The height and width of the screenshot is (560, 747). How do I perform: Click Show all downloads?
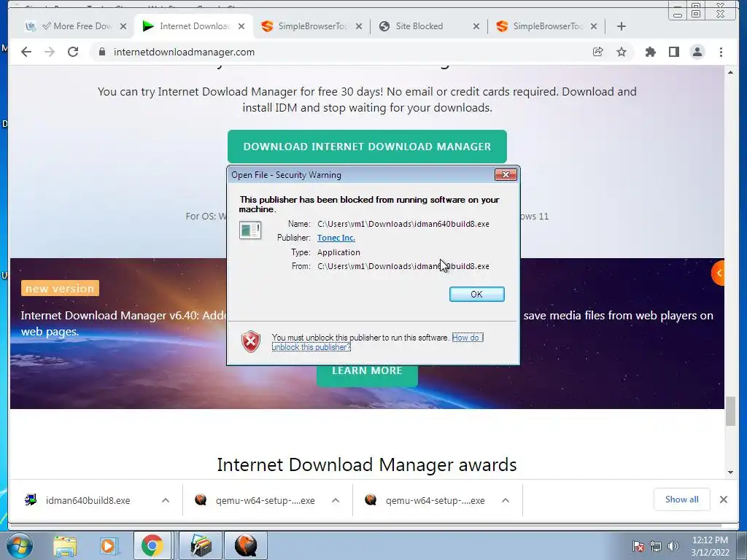[682, 499]
